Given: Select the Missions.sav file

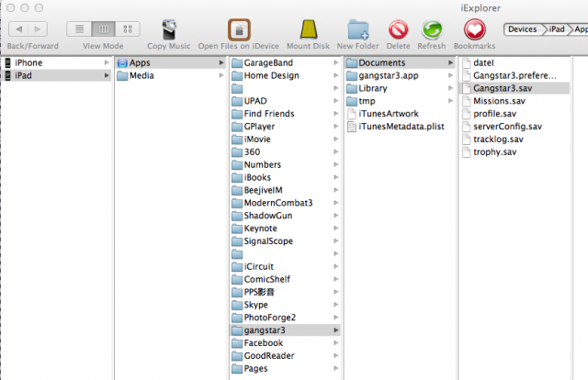Looking at the screenshot, I should (514, 101).
